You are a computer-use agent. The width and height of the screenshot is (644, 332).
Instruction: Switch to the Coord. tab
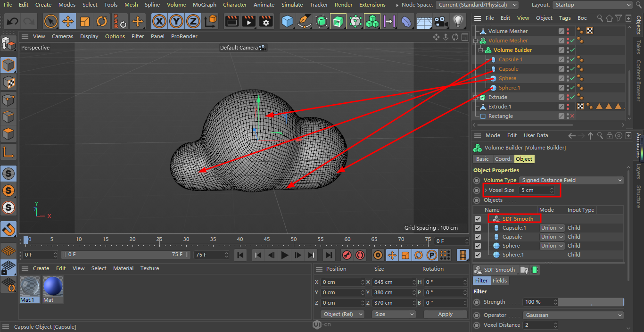503,159
